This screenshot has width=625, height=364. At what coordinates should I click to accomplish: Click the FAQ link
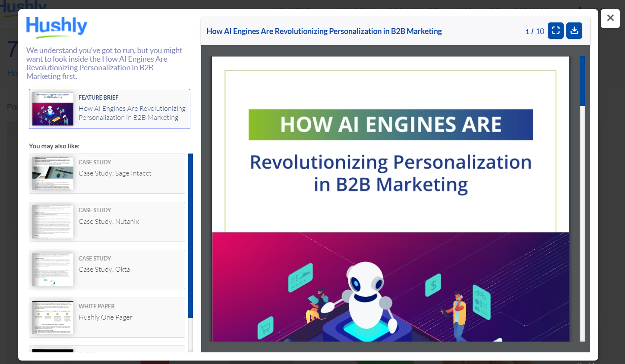493,9
